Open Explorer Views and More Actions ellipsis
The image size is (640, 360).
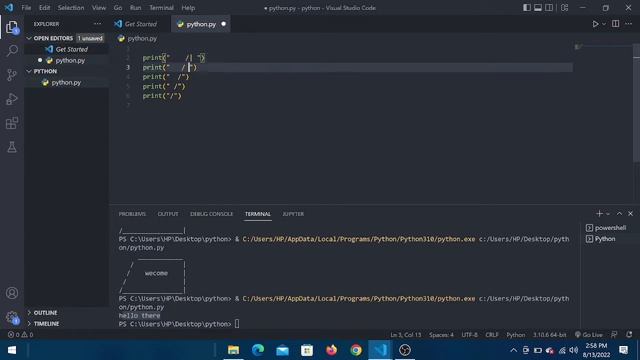(97, 24)
